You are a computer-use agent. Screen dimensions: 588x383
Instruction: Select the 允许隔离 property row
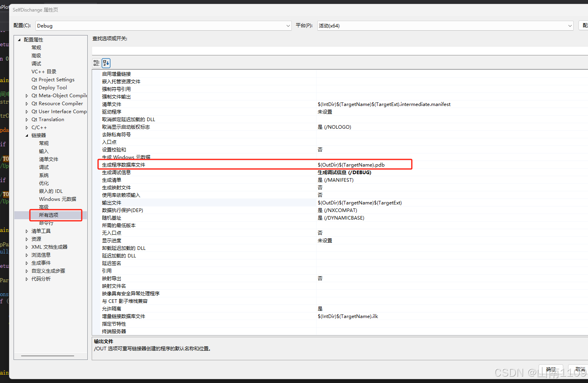pos(340,309)
